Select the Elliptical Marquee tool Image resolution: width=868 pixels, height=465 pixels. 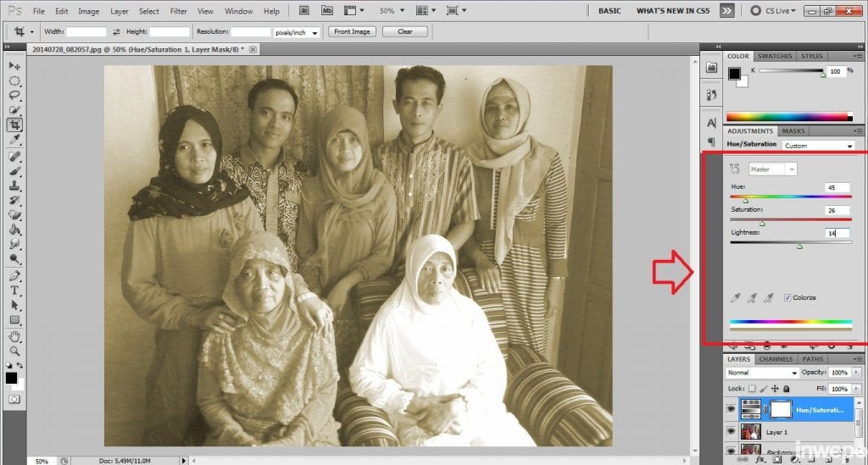pos(14,80)
